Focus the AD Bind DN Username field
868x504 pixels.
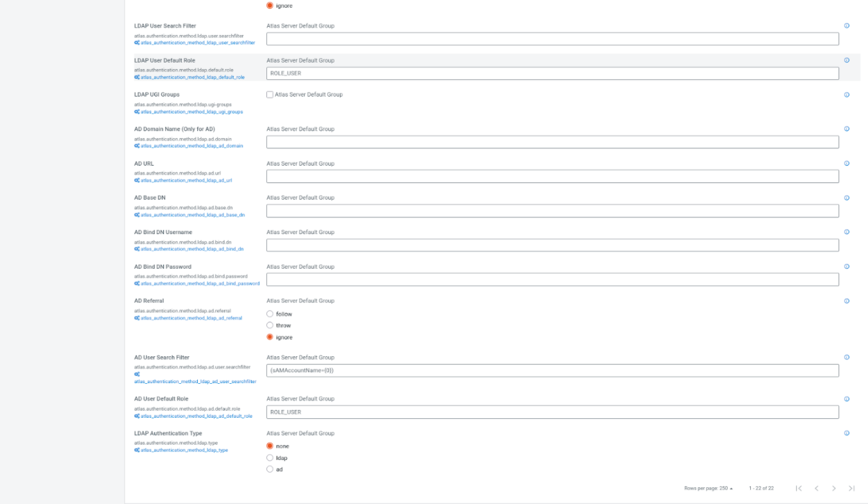552,245
